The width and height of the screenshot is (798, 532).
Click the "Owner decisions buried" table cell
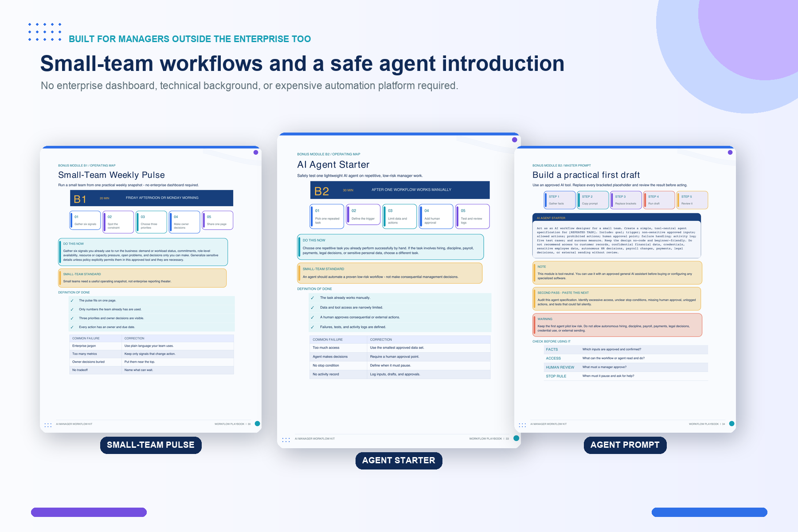[95, 362]
